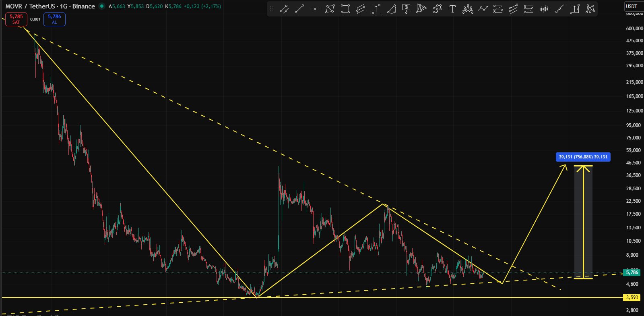This screenshot has width=644, height=316.
Task: Click the red SAT sell button
Action: click(x=16, y=19)
